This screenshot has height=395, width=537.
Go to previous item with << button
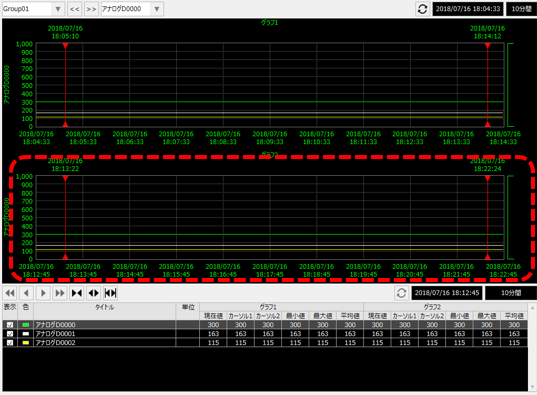point(74,9)
